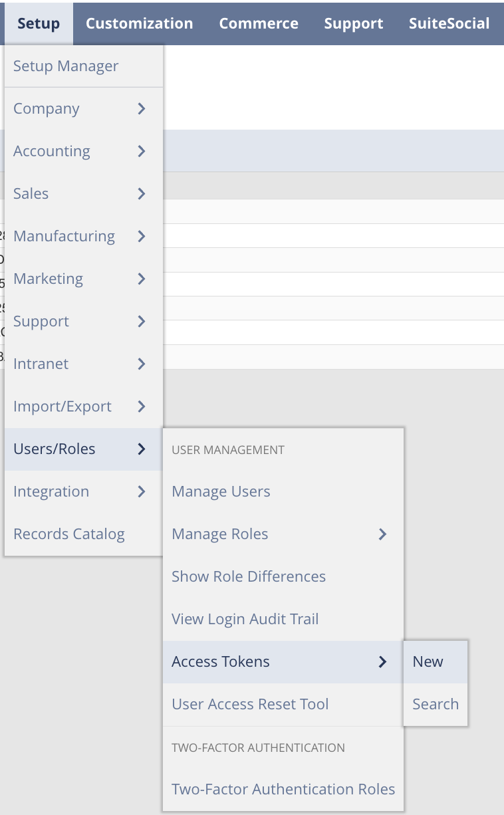This screenshot has height=815, width=504.
Task: Expand the Intranet submenu arrow
Action: [141, 364]
